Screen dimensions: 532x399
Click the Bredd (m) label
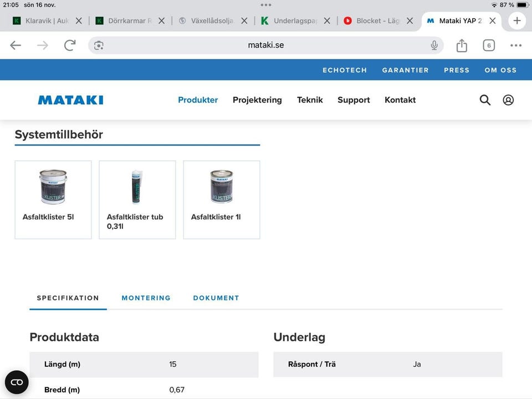(x=62, y=390)
